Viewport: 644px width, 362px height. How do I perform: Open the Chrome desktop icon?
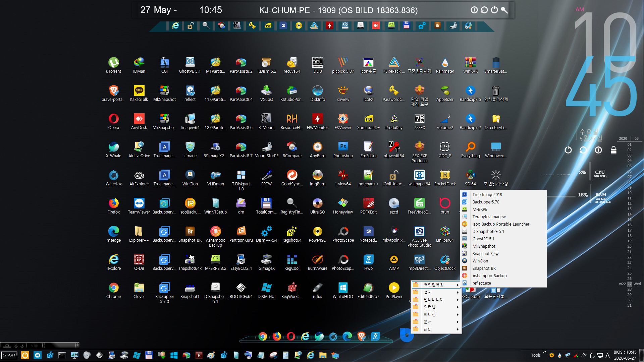tap(113, 290)
